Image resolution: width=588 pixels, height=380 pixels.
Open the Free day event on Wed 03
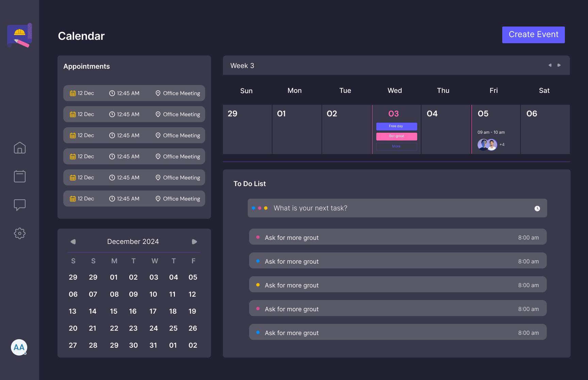396,126
